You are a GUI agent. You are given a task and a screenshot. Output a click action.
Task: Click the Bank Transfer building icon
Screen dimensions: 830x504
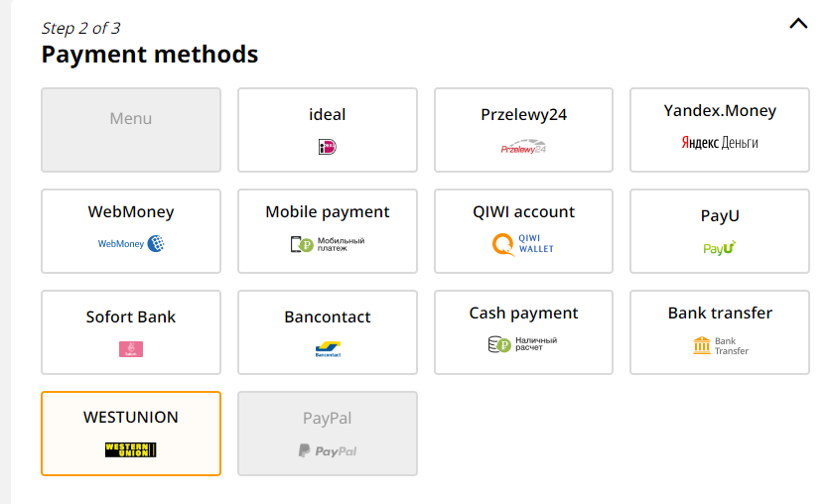(702, 345)
